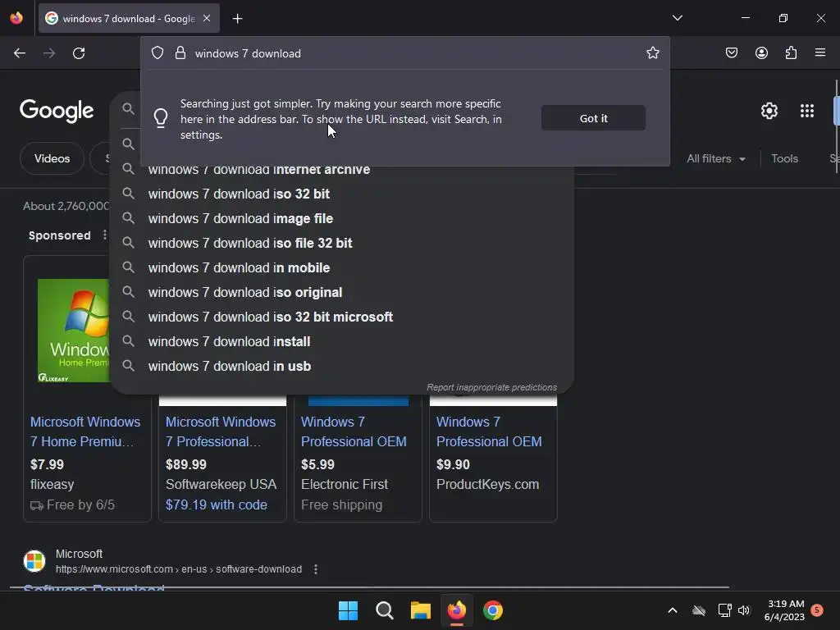Open notification badge showing 5

click(817, 610)
